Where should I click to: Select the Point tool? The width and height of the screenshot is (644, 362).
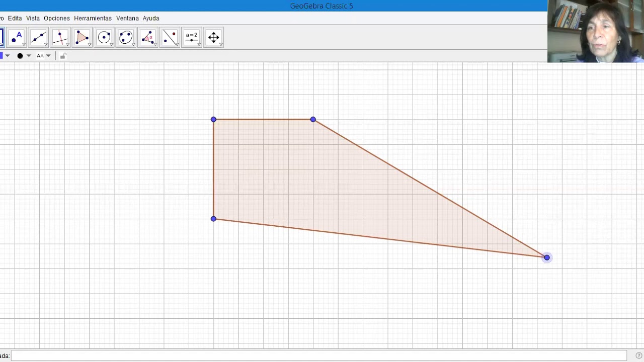click(17, 38)
